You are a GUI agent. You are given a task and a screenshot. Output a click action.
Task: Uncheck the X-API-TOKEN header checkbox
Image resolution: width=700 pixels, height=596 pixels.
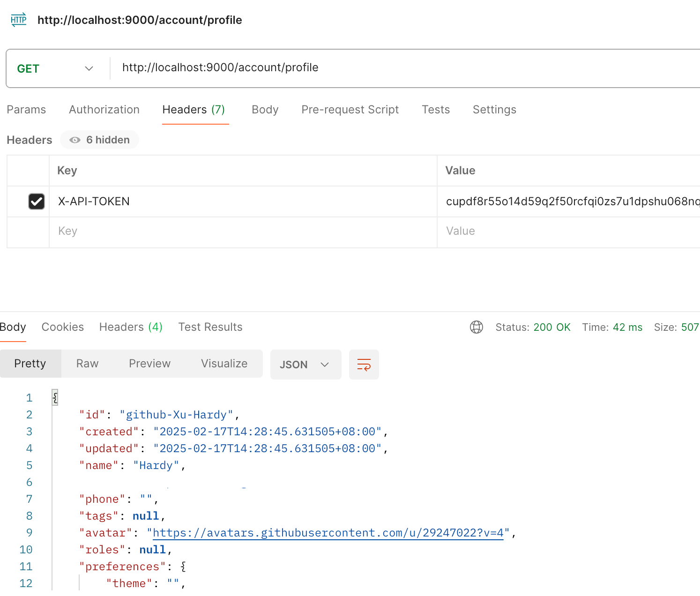point(37,201)
